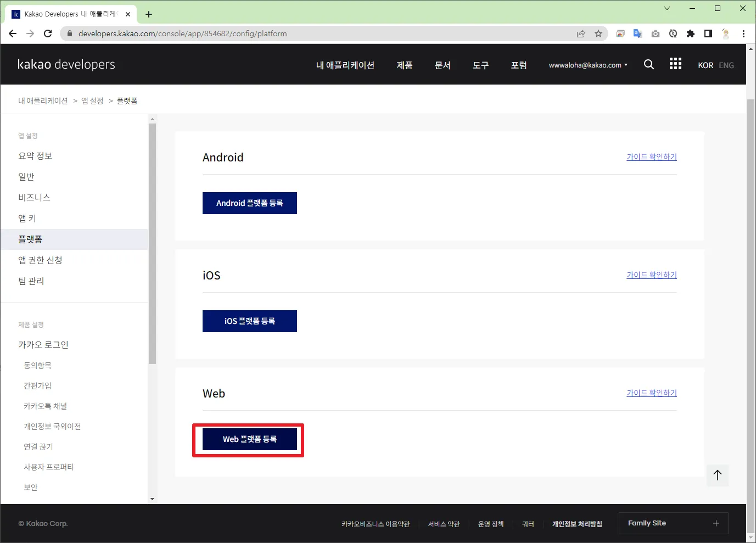756x543 pixels.
Task: Toggle the browser side panel
Action: click(x=708, y=33)
